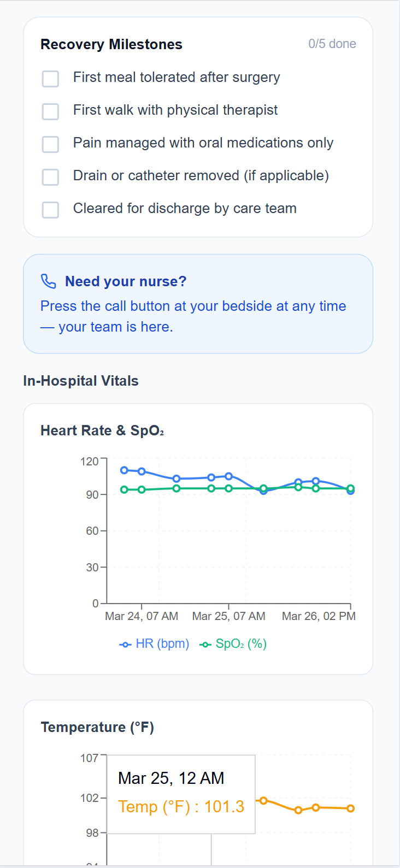Check 'Drain or catheter removed (if applicable)'

[x=50, y=177]
